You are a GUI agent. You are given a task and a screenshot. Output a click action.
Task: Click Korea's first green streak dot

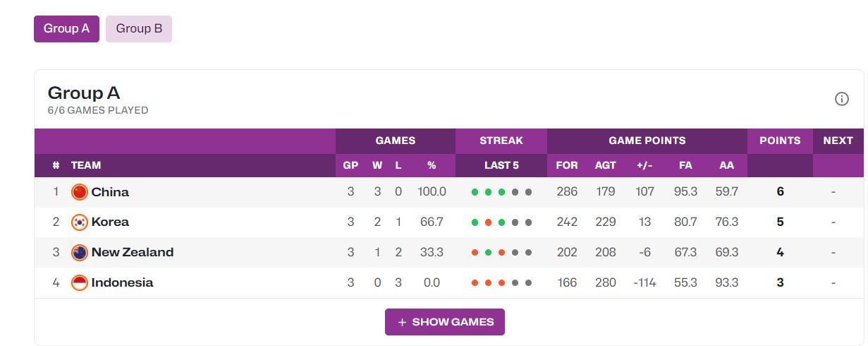pyautogui.click(x=475, y=222)
